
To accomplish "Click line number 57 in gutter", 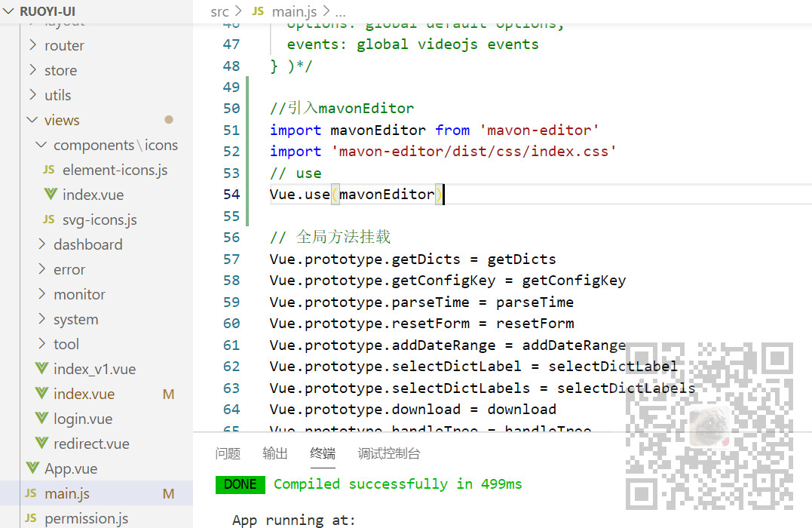I will (x=231, y=259).
